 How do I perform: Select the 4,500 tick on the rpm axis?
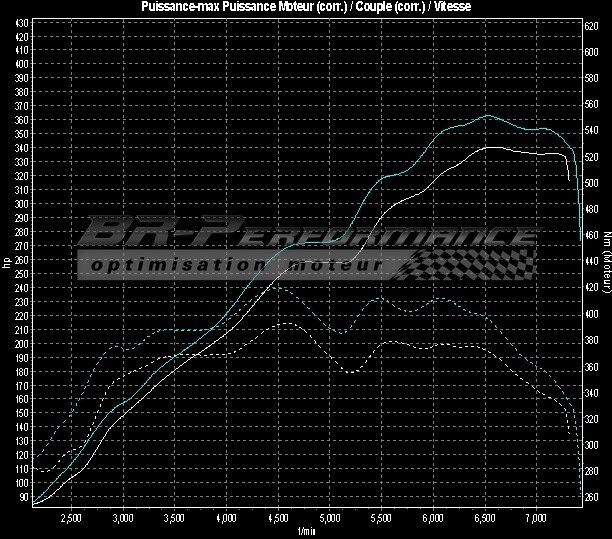278,519
